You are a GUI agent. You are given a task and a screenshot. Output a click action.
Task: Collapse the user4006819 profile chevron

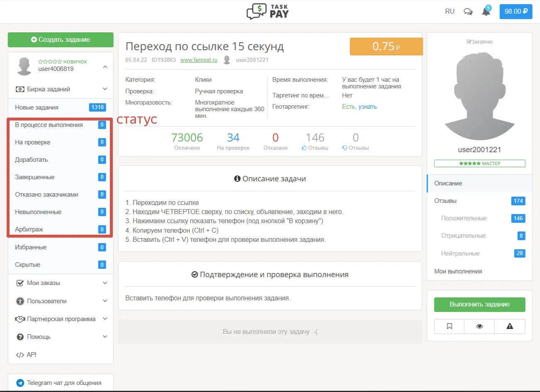[105, 67]
